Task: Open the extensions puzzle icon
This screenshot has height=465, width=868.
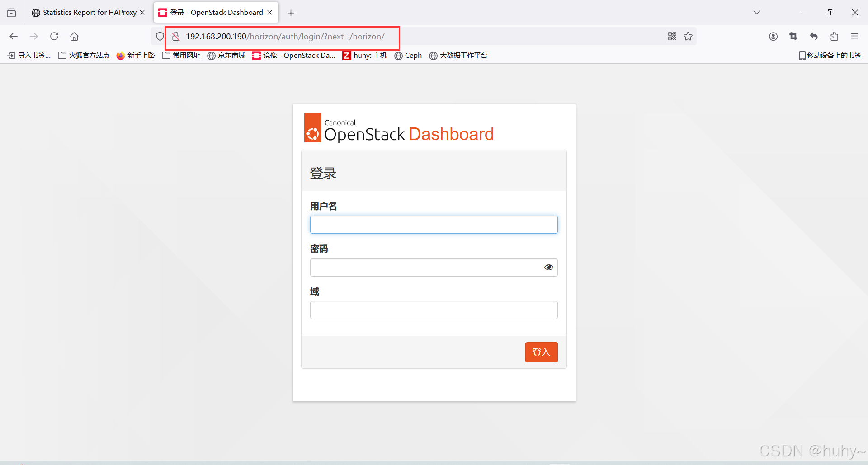Action: (834, 36)
